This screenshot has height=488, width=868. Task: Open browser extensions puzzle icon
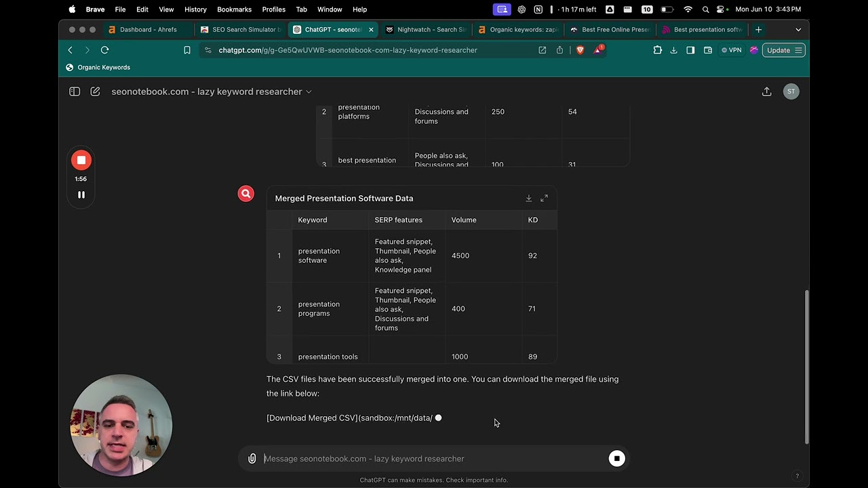pos(657,50)
